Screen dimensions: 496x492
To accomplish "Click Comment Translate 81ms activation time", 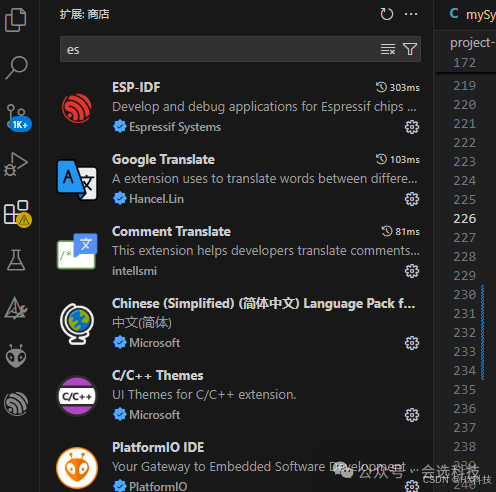I will click(x=400, y=231).
